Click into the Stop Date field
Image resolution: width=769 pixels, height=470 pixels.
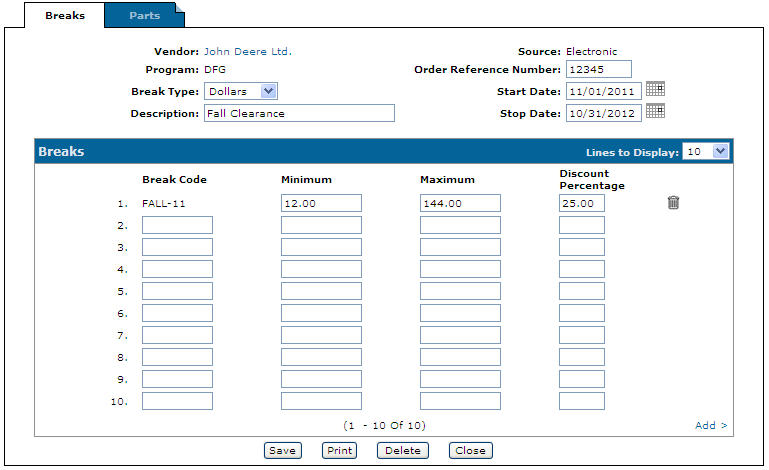point(604,113)
